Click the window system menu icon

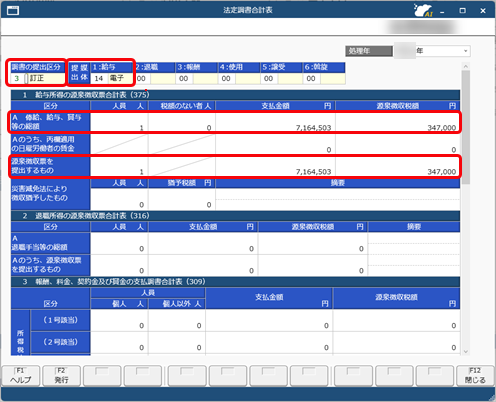point(13,11)
